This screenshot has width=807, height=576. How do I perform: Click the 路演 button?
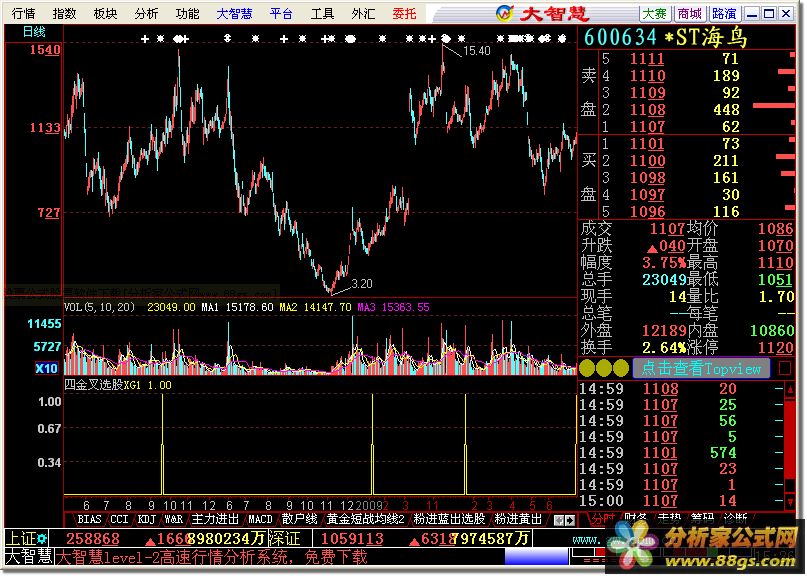click(x=724, y=14)
